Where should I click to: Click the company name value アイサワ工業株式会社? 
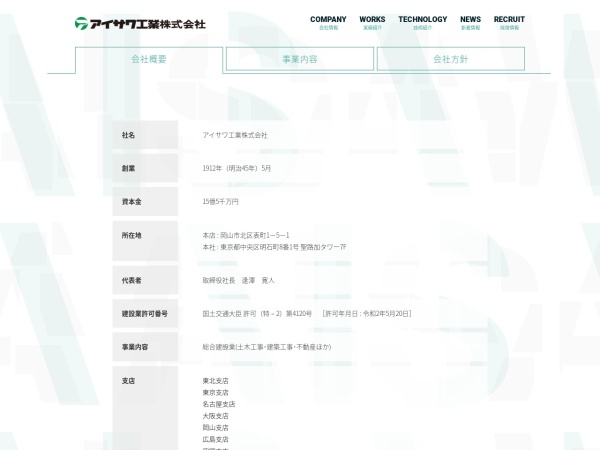(235, 135)
